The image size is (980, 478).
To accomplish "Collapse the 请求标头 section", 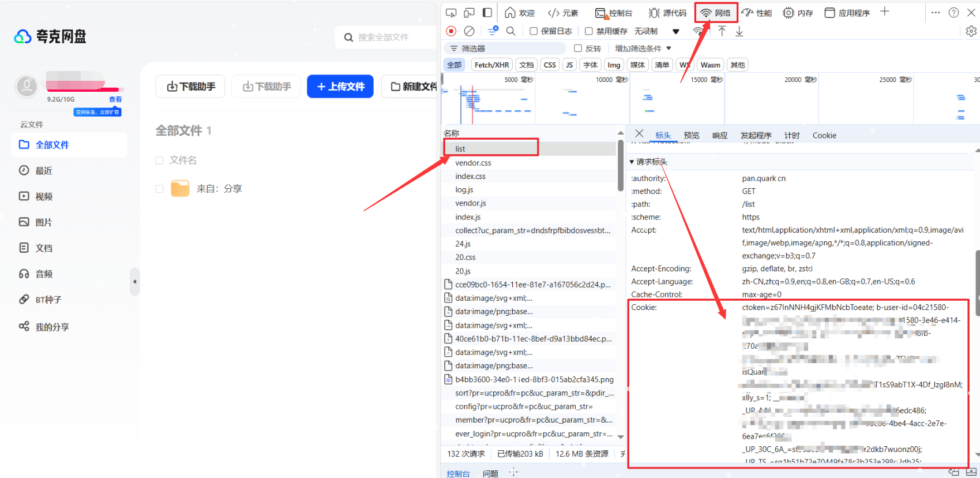I will pyautogui.click(x=632, y=162).
